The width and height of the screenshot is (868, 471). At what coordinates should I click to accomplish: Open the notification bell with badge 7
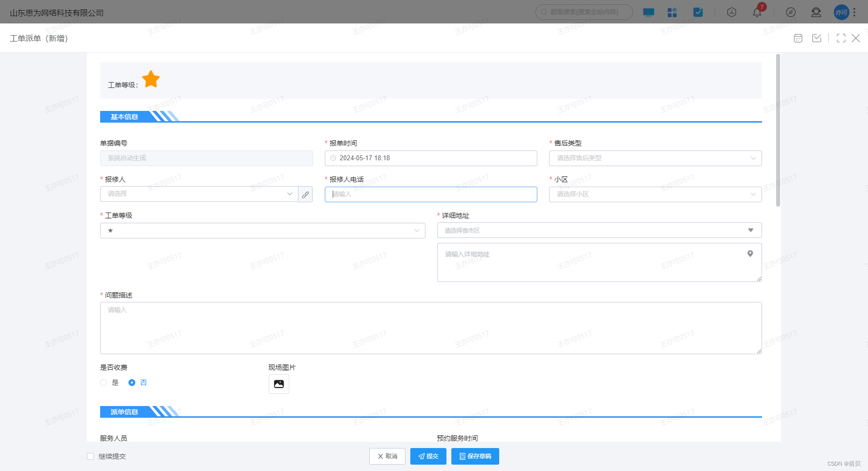click(757, 12)
